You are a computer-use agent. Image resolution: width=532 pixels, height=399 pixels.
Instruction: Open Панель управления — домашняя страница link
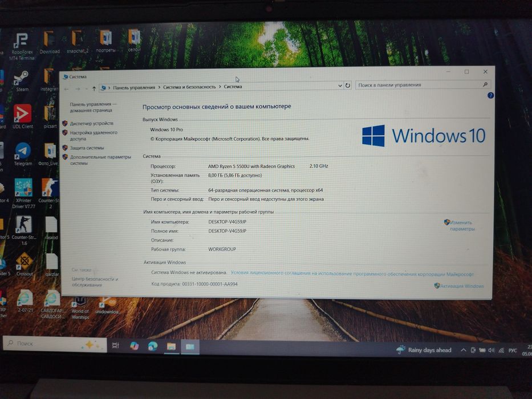coord(93,107)
